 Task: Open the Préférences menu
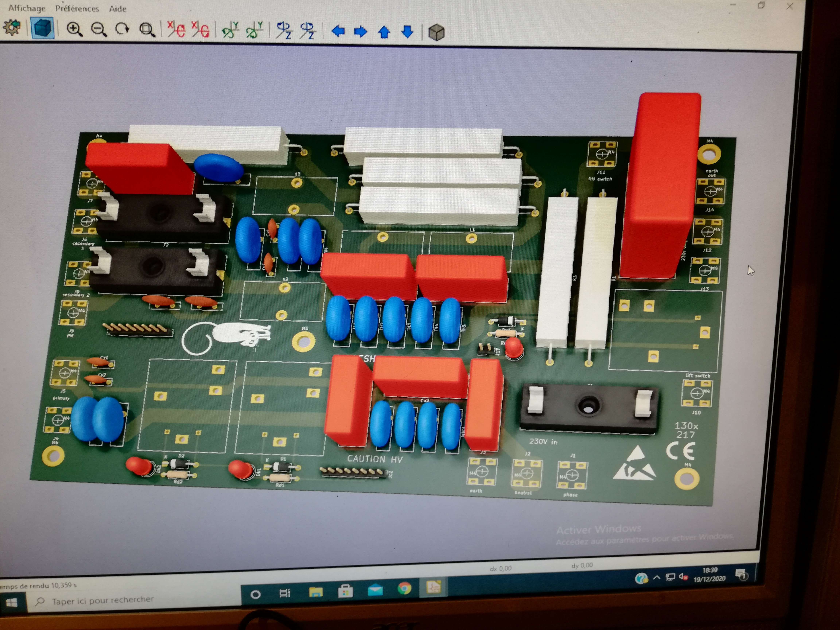tap(77, 8)
